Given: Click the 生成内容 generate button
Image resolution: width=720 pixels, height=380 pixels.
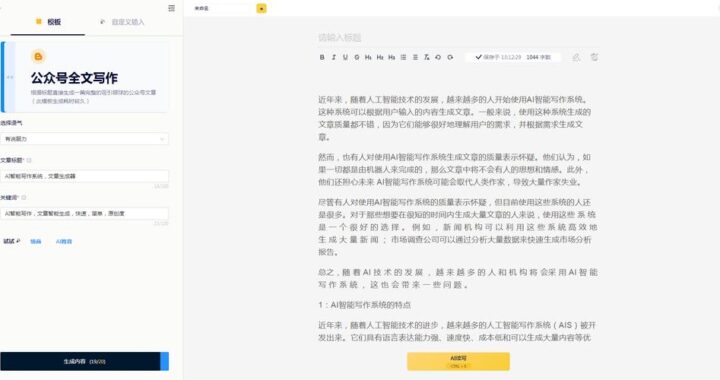Looking at the screenshot, I should [84, 362].
